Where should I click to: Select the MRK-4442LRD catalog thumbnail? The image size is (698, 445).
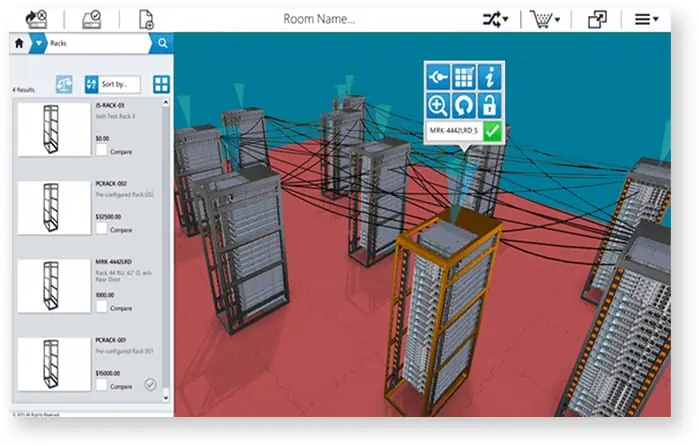[x=54, y=286]
